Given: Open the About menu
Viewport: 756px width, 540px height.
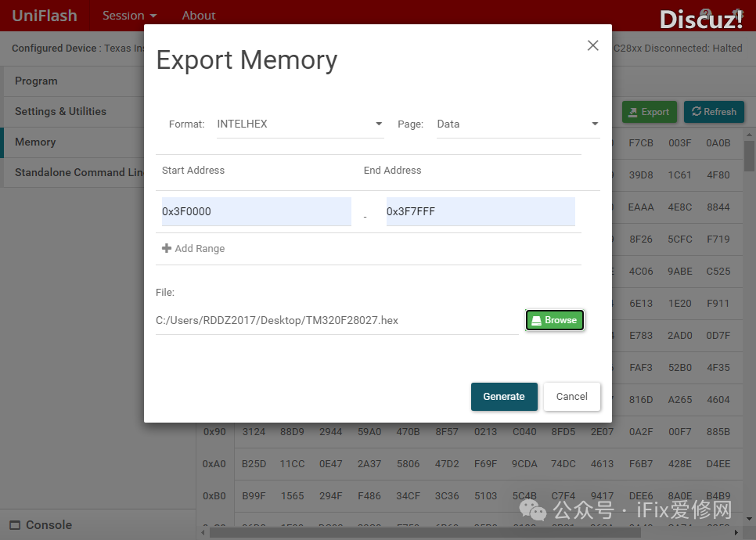Looking at the screenshot, I should pos(199,16).
